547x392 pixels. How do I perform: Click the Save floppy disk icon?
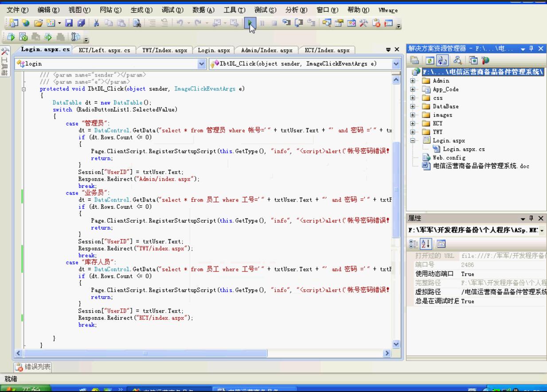point(69,23)
